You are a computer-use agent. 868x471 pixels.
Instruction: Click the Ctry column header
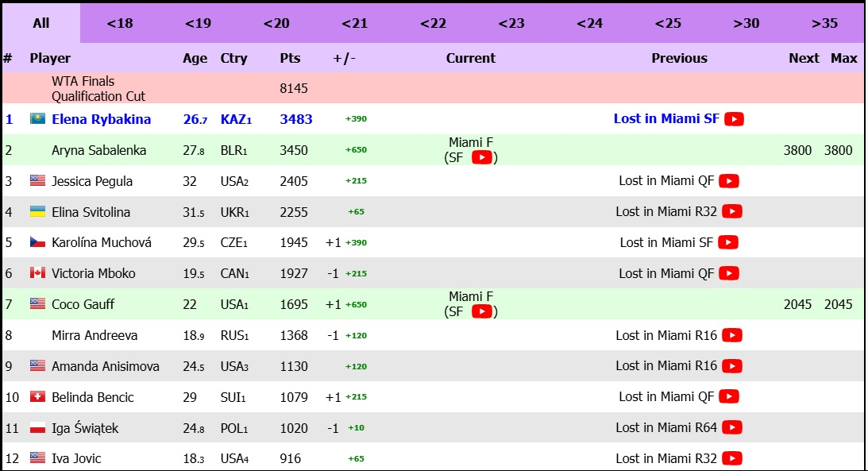(x=233, y=58)
